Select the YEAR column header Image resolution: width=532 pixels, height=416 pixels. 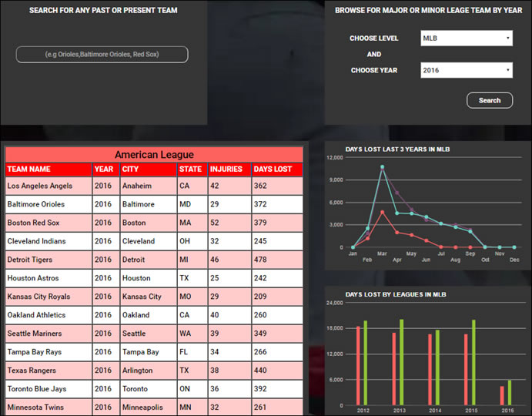pos(104,169)
